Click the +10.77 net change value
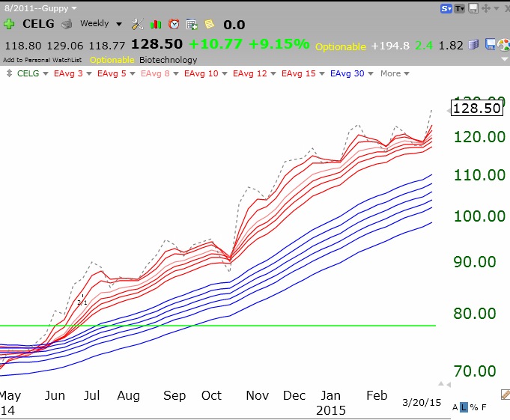 [216, 44]
